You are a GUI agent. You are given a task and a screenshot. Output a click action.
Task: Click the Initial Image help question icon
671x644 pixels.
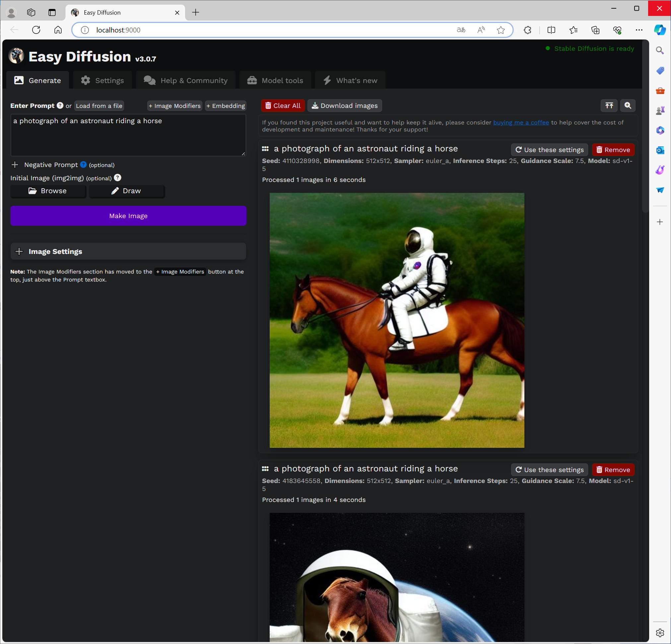(117, 178)
